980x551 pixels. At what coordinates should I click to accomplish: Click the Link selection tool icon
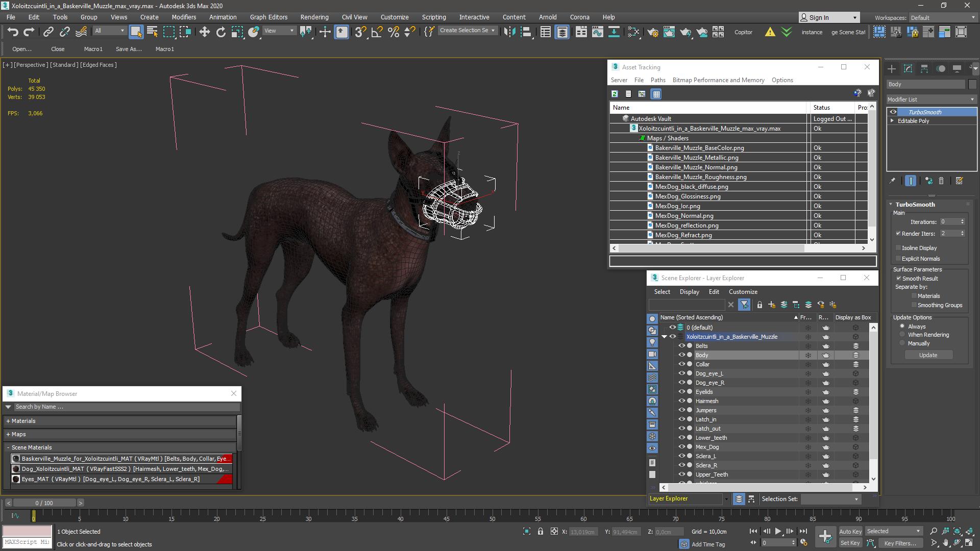click(48, 32)
